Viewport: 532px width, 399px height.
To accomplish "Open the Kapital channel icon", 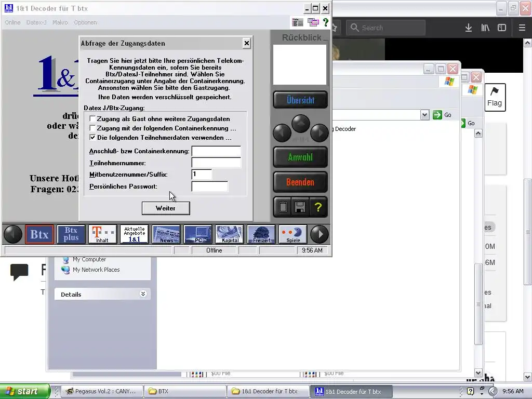I will [x=229, y=234].
